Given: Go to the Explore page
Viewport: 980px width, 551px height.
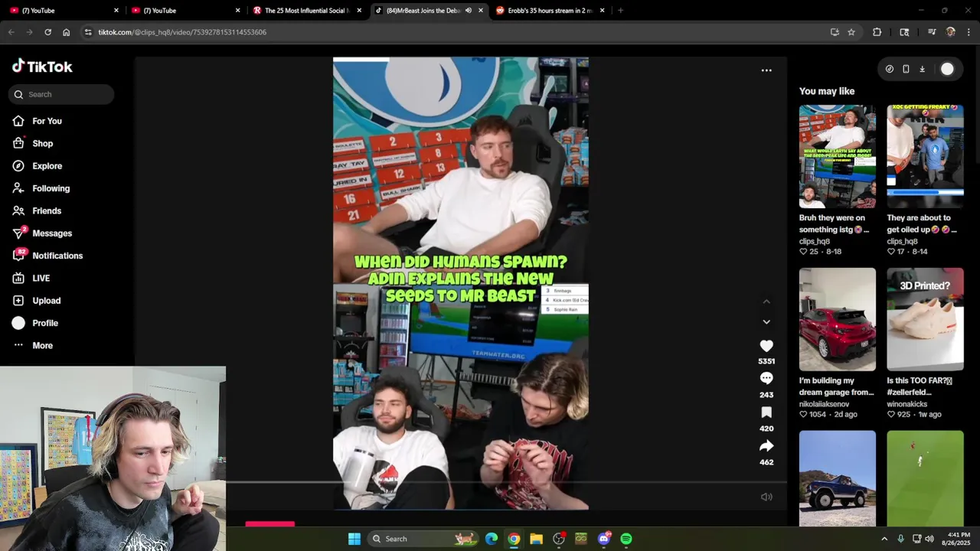Looking at the screenshot, I should (37, 166).
